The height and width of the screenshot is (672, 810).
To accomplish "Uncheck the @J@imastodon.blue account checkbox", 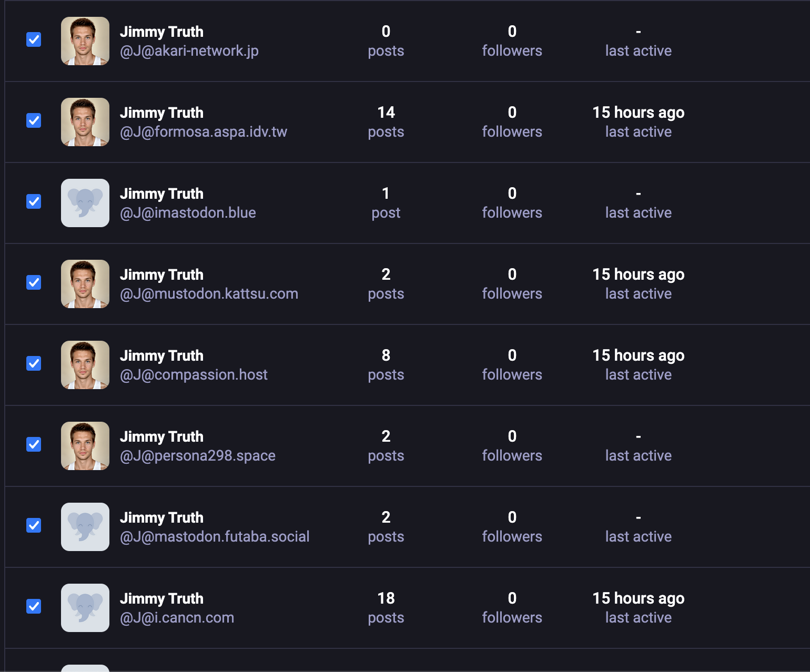I will click(x=34, y=201).
